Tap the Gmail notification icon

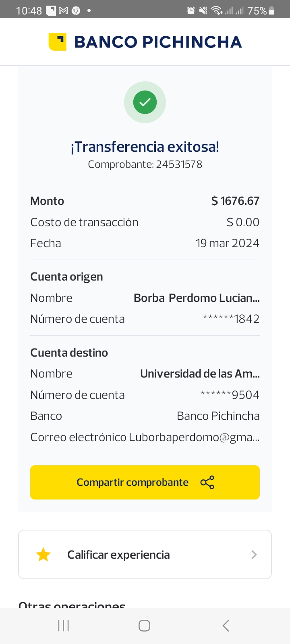coord(63,10)
